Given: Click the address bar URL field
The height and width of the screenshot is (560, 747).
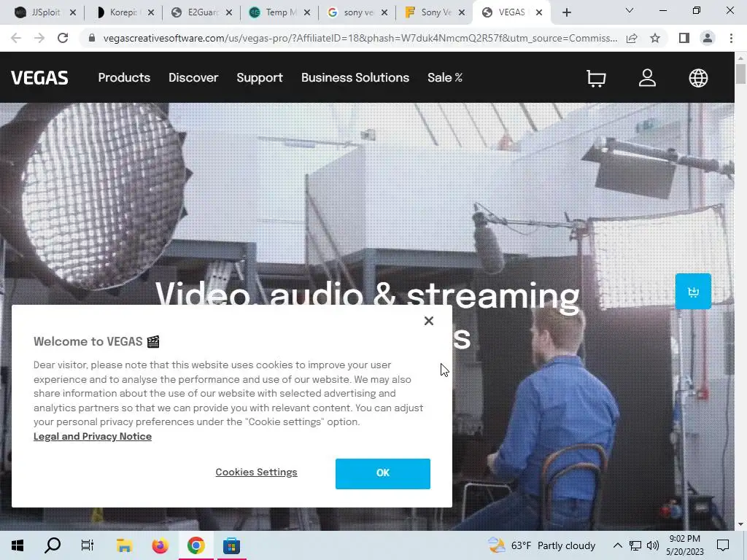Looking at the screenshot, I should [x=360, y=38].
